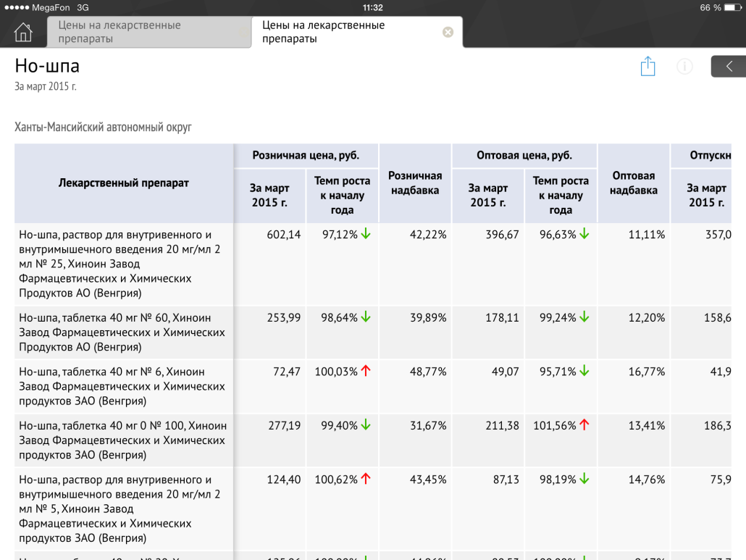Tap the battery indicator in status bar
This screenshot has width=746, height=560.
click(733, 8)
